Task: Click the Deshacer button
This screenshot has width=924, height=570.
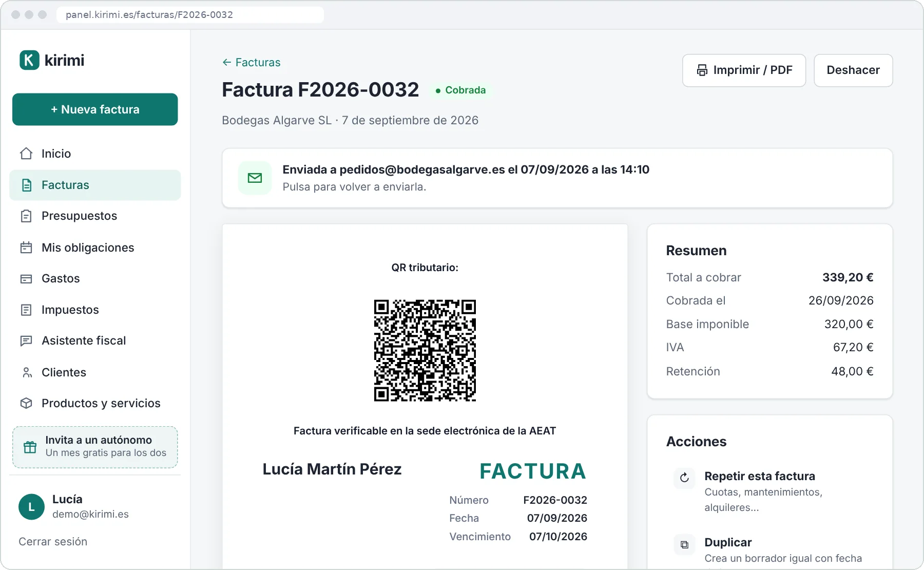Action: (853, 70)
